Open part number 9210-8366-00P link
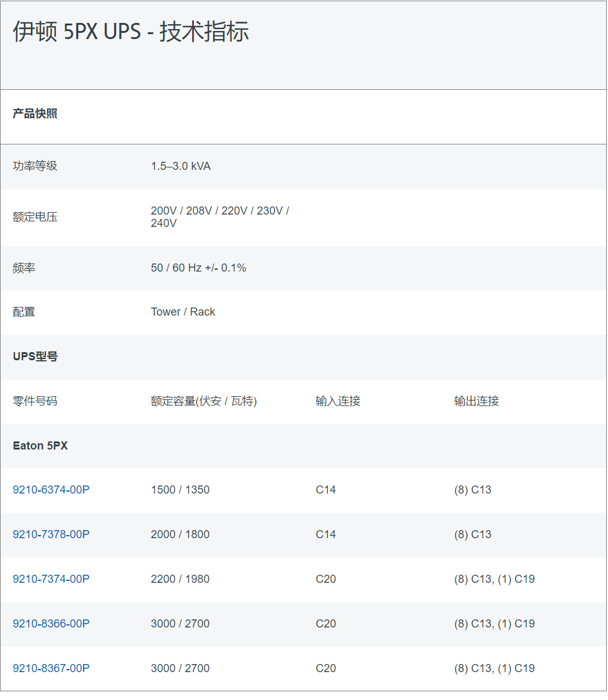The width and height of the screenshot is (608, 700). point(51,624)
